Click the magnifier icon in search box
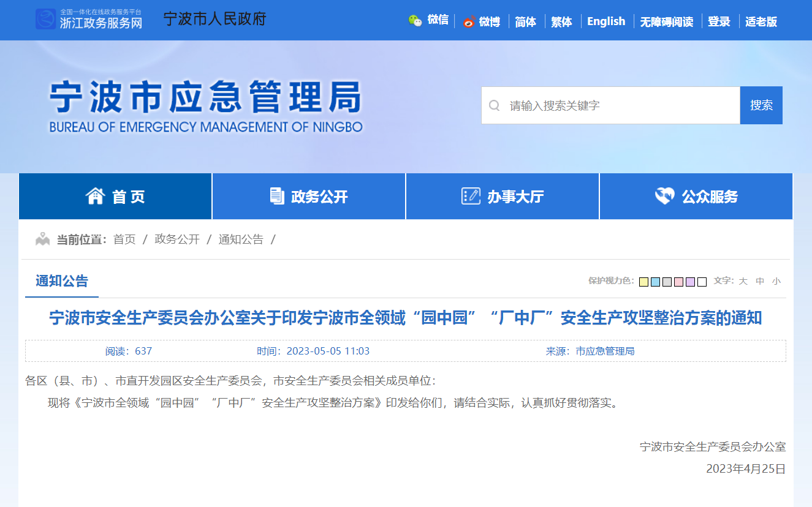This screenshot has height=507, width=812. pyautogui.click(x=494, y=105)
